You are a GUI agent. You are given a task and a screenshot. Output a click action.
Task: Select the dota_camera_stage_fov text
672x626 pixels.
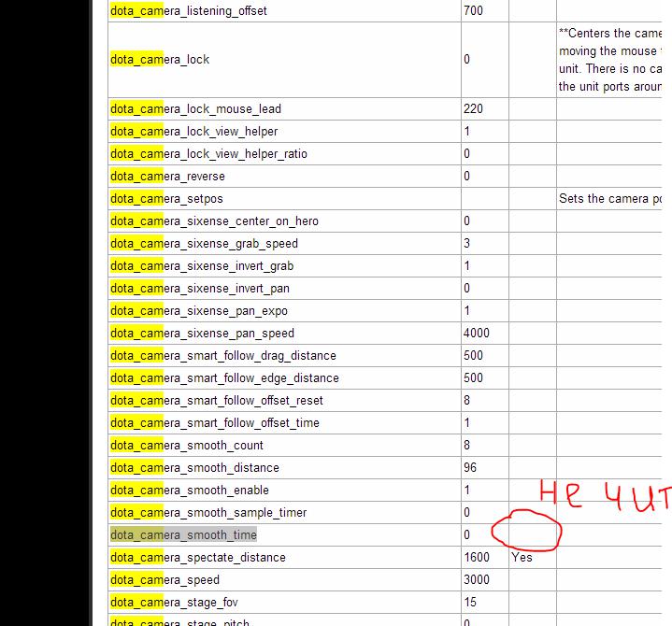[174, 602]
